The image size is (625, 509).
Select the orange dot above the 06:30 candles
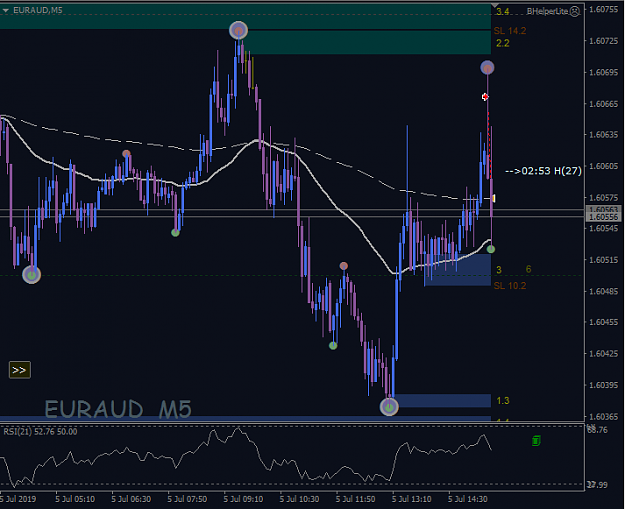point(126,153)
